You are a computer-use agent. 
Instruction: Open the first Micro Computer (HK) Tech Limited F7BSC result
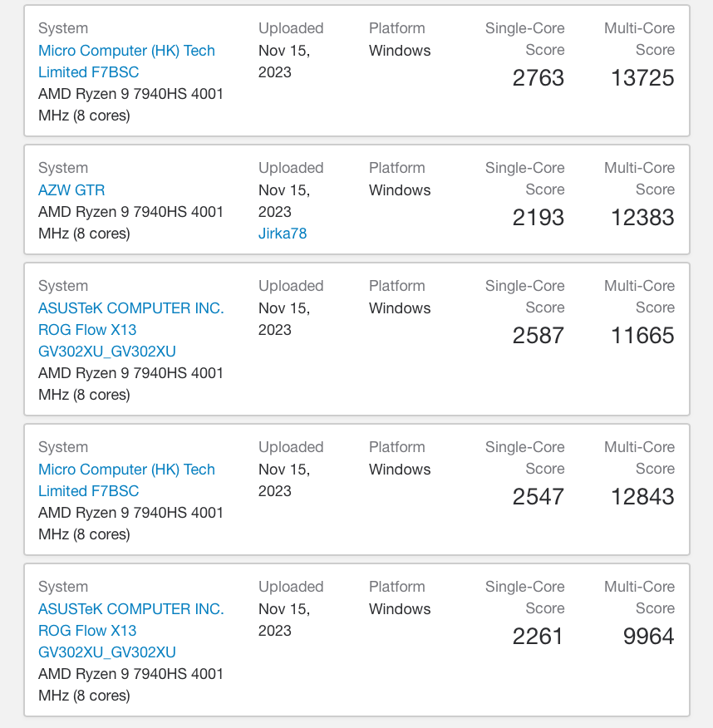tap(126, 61)
